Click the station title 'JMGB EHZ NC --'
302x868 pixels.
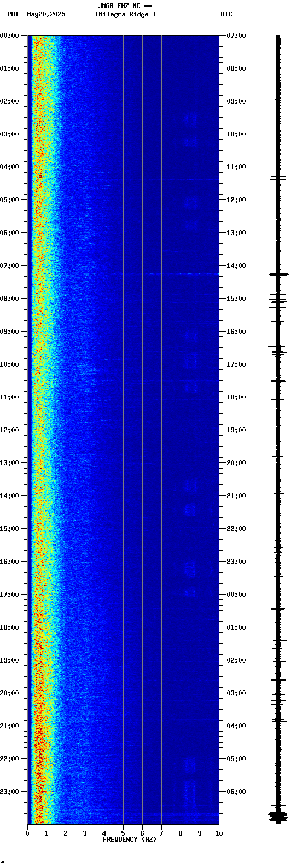(x=125, y=6)
